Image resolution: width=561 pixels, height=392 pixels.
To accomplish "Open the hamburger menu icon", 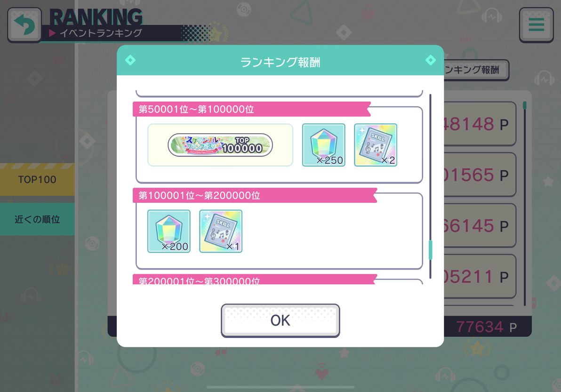I will coord(537,25).
